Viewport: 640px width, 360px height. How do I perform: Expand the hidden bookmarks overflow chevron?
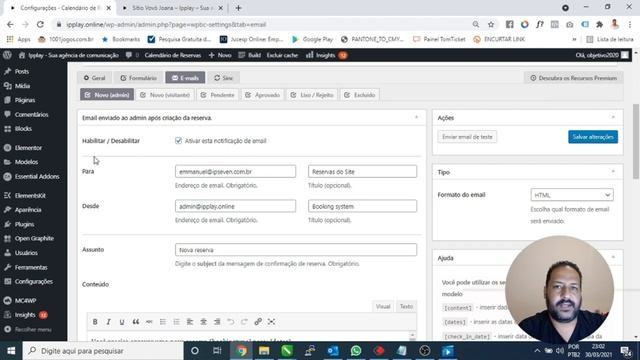(x=574, y=39)
